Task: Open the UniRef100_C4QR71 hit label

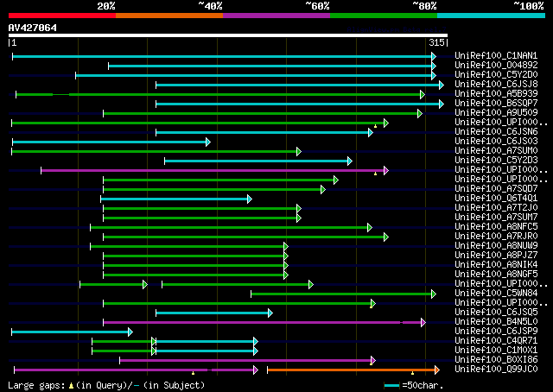Action: [x=496, y=341]
